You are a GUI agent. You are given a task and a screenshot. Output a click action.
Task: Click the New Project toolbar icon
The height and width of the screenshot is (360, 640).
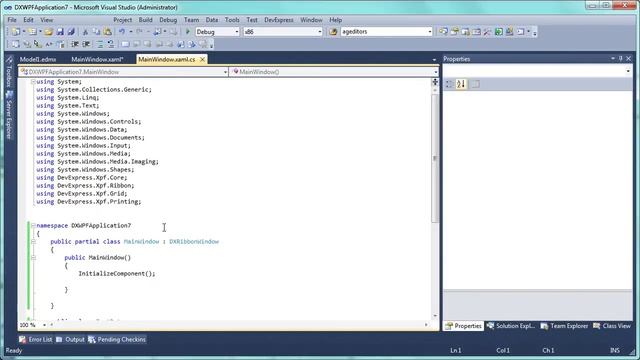click(16, 32)
